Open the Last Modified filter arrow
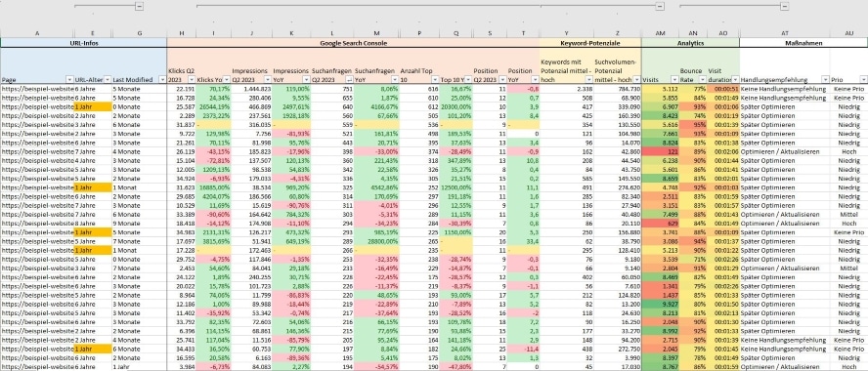This screenshot has width=868, height=371. point(162,79)
